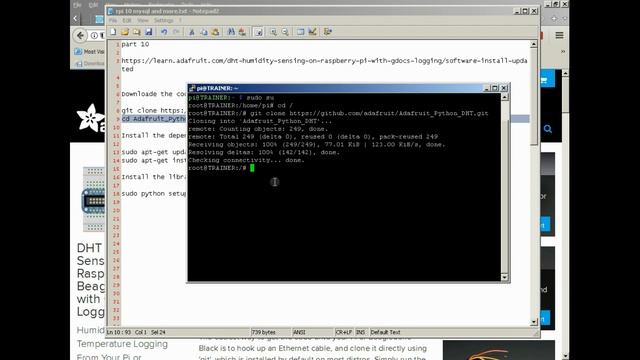This screenshot has height=360, width=640.
Task: Click the '739 bytes' status bar entry
Action: [263, 332]
